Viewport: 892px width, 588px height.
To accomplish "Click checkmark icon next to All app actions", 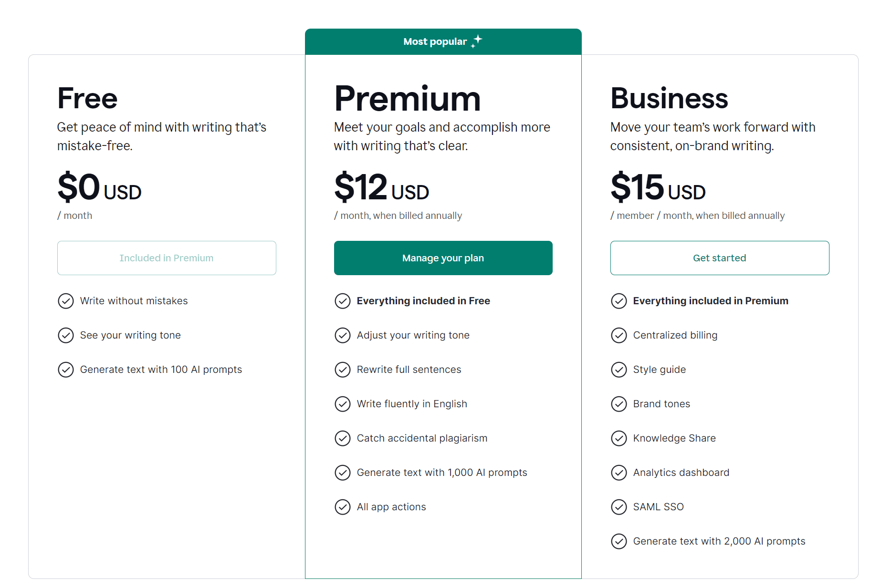I will (x=343, y=507).
